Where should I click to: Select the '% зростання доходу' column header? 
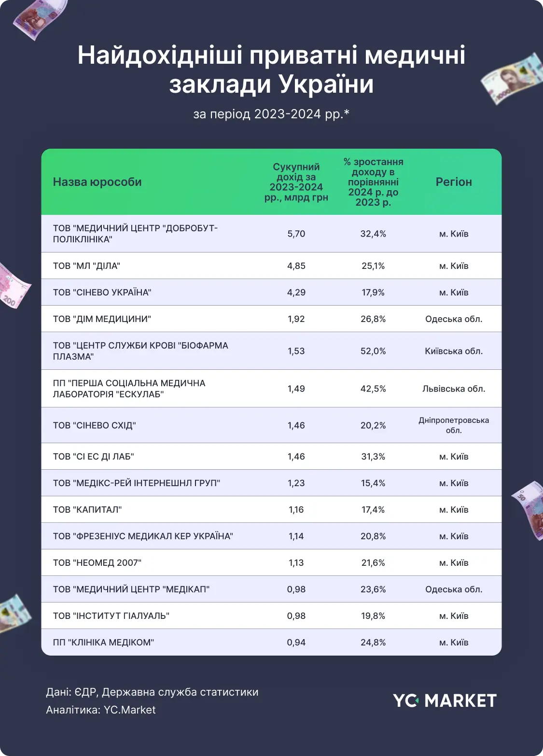pyautogui.click(x=373, y=182)
